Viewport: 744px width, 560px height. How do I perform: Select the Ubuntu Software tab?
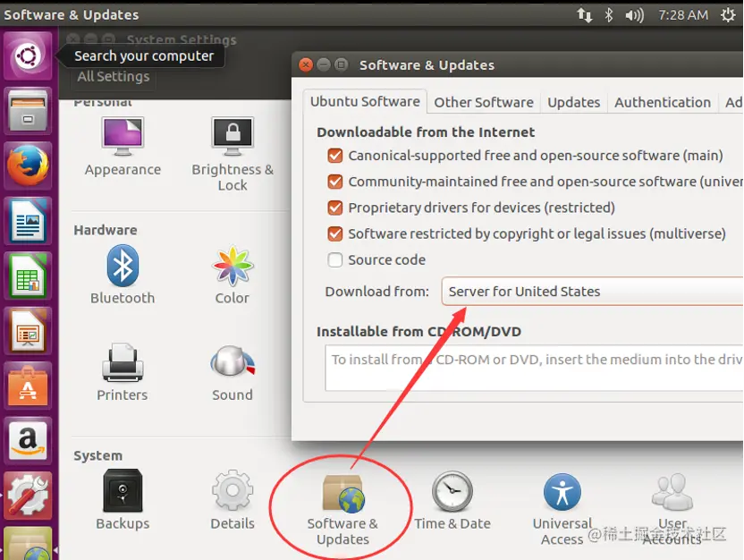point(365,102)
